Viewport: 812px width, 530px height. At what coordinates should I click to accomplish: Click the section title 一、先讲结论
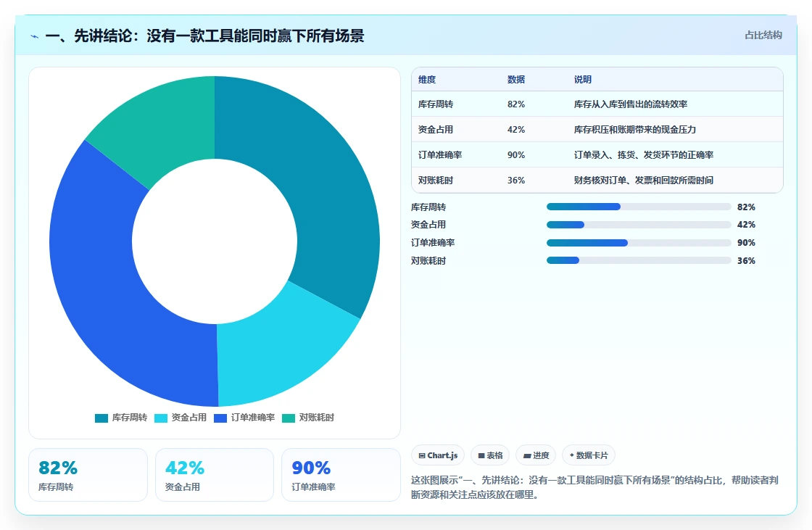coord(204,36)
